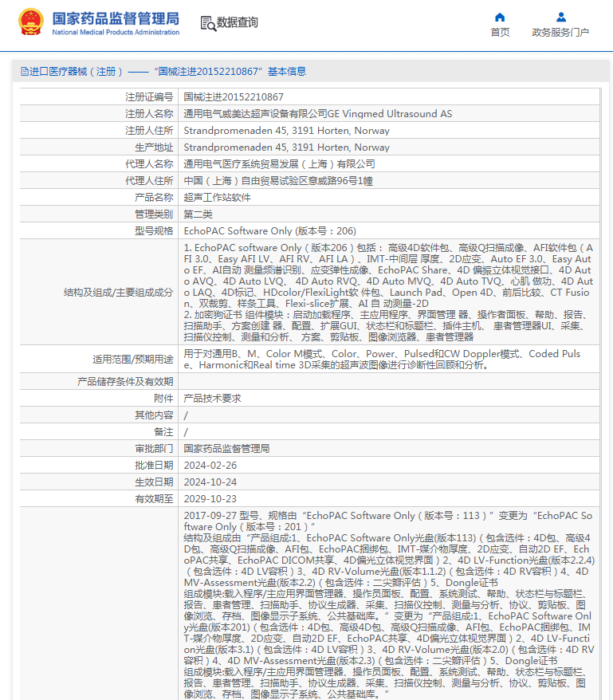
Task: Click the 代理人名称 label
Action: coord(149,164)
